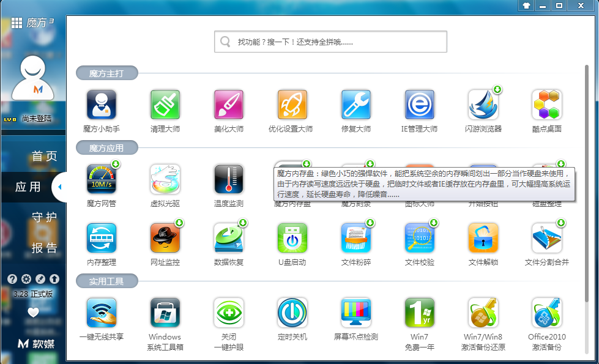599x364 pixels.
Task: Open U盘启动 USB boot tool
Action: (292, 238)
